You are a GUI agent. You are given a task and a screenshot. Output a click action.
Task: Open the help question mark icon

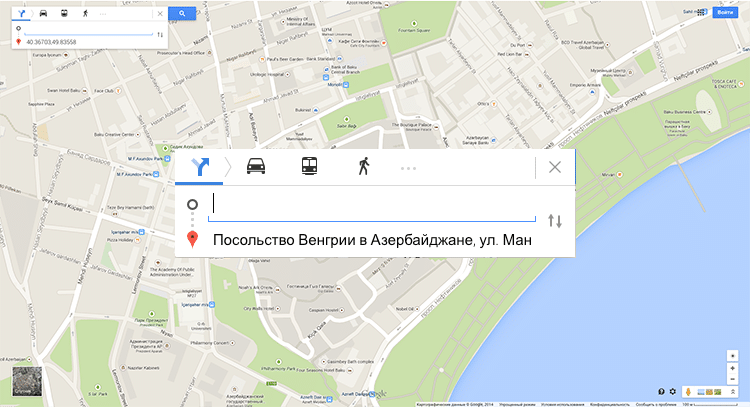pyautogui.click(x=662, y=392)
